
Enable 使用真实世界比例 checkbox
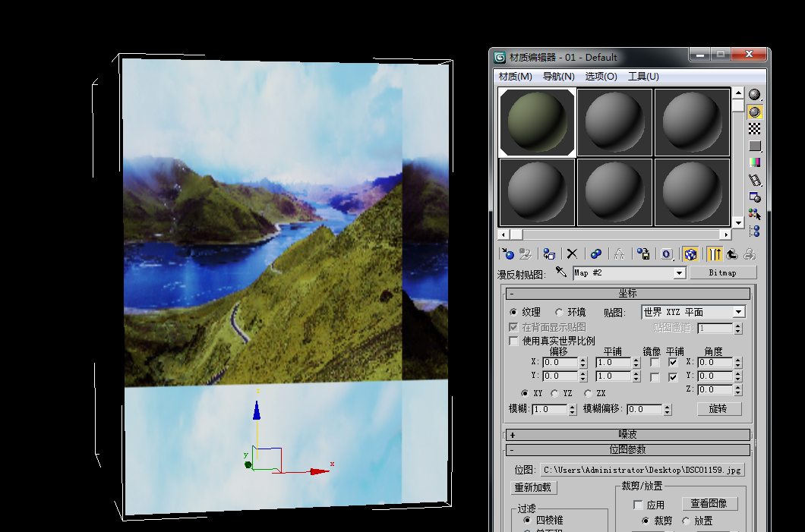point(514,341)
